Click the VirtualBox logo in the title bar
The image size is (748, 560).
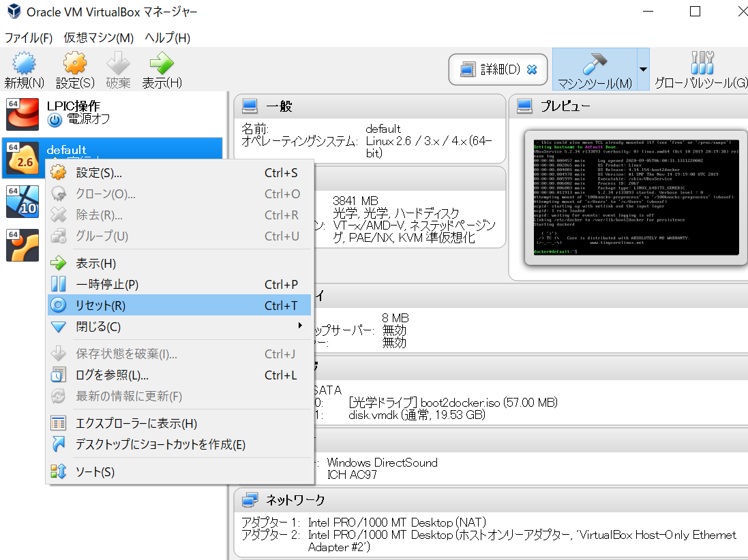click(x=14, y=12)
